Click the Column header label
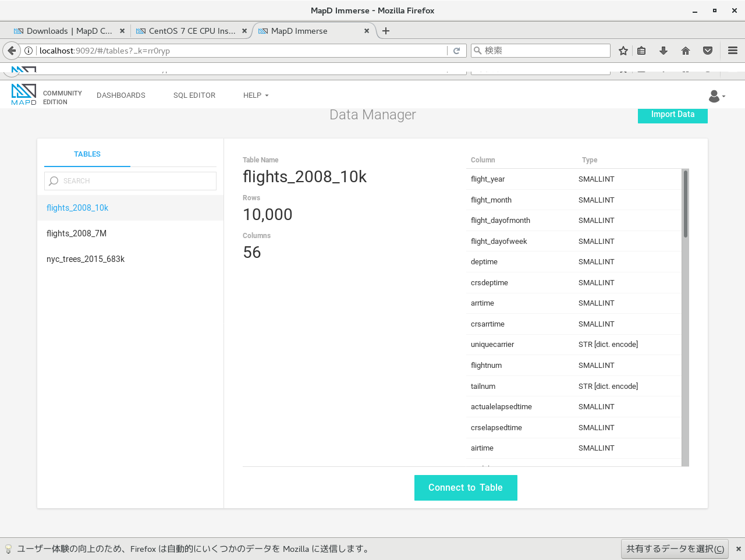 tap(483, 160)
